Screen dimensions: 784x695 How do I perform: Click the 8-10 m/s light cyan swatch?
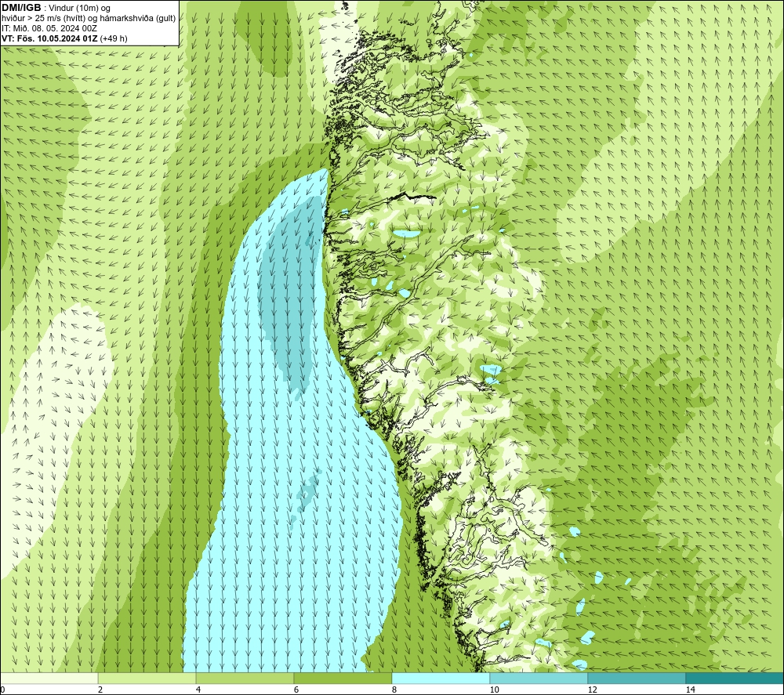point(441,679)
